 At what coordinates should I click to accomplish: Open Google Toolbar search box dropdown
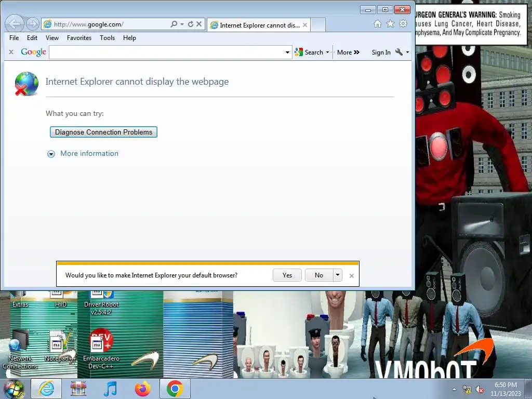(x=287, y=52)
